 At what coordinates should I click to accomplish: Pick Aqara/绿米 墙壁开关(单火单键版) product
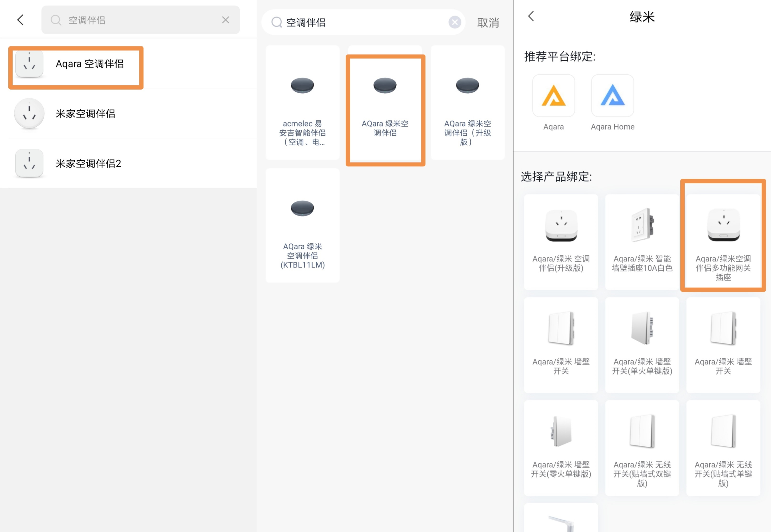[x=642, y=345]
